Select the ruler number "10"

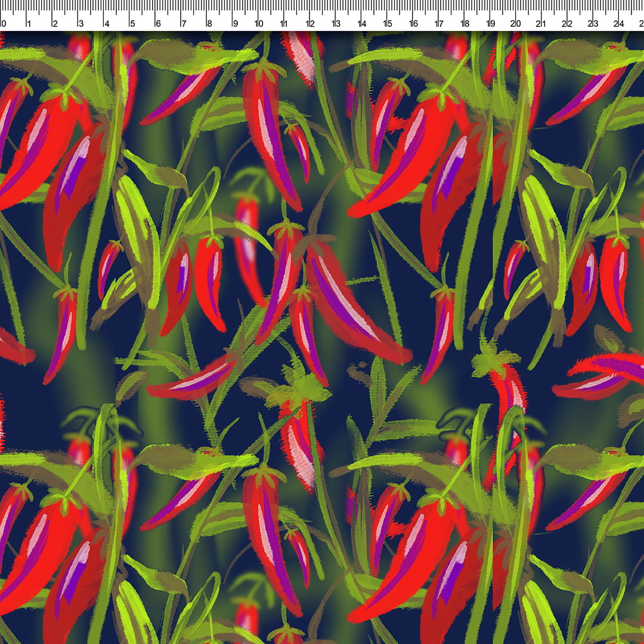259,23
